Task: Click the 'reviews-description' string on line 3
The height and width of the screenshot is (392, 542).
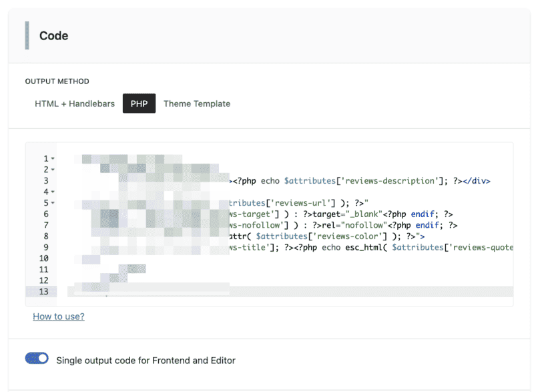Action: tap(390, 181)
